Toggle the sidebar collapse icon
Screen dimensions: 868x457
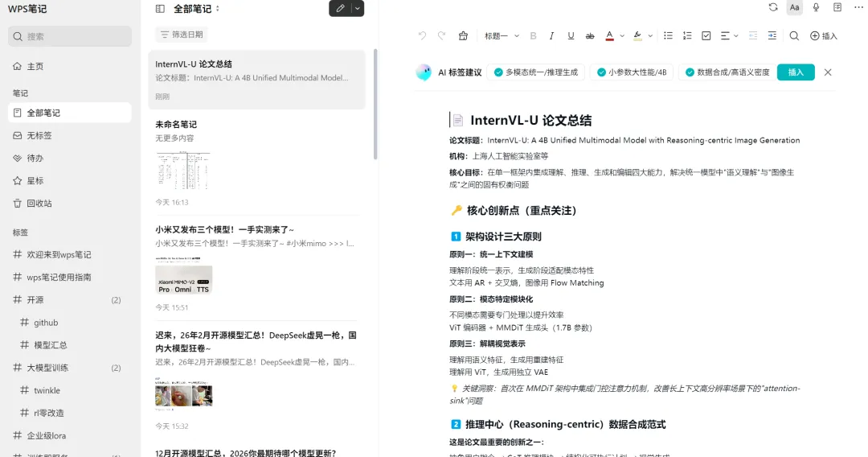tap(160, 8)
